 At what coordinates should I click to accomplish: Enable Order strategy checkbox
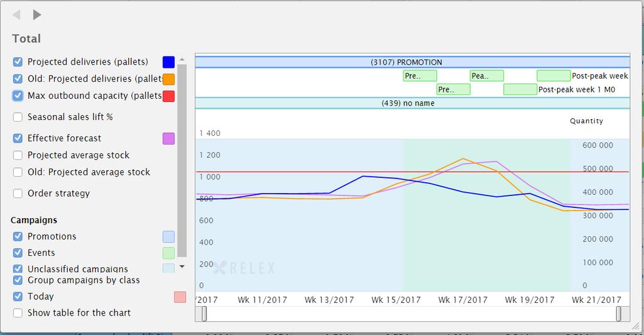point(18,194)
